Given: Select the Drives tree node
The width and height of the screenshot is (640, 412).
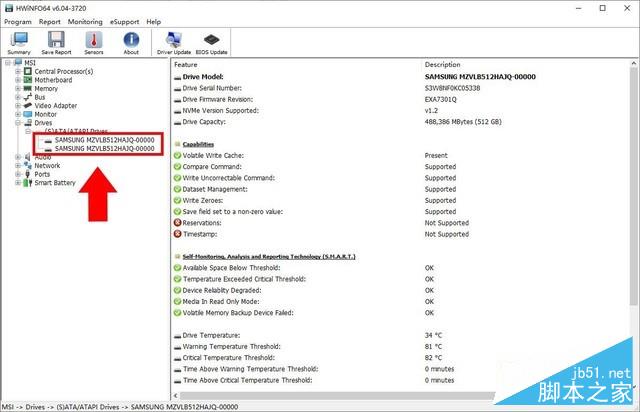Looking at the screenshot, I should coord(43,123).
